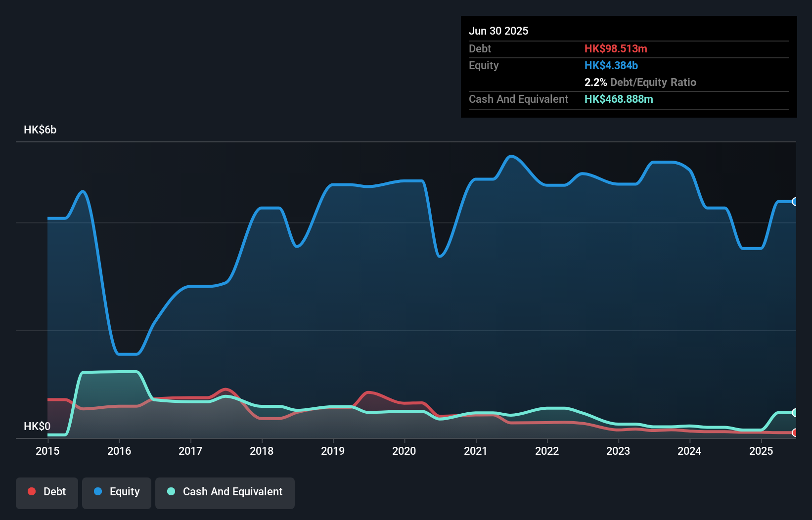The width and height of the screenshot is (812, 520).
Task: Click Cash And Equivalent label in tooltip
Action: tap(518, 99)
